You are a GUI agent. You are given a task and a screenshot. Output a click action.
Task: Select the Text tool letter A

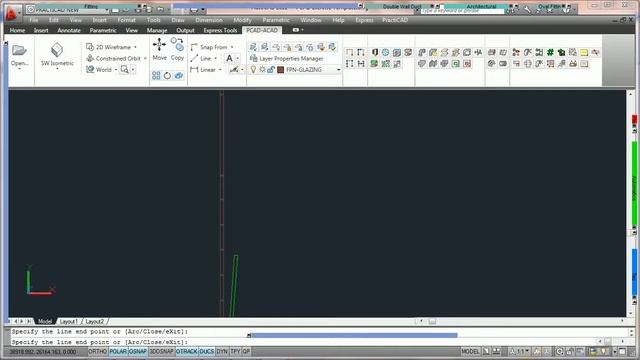[x=229, y=58]
